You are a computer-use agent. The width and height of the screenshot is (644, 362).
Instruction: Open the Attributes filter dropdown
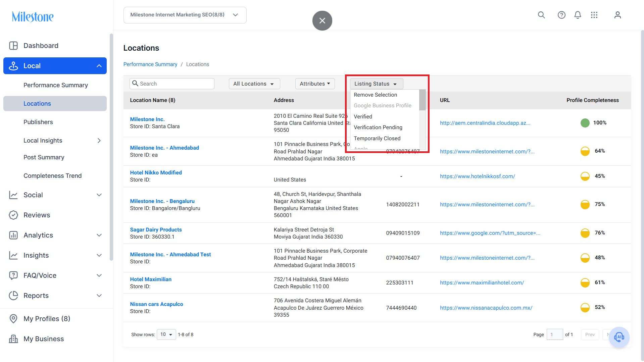click(x=315, y=84)
